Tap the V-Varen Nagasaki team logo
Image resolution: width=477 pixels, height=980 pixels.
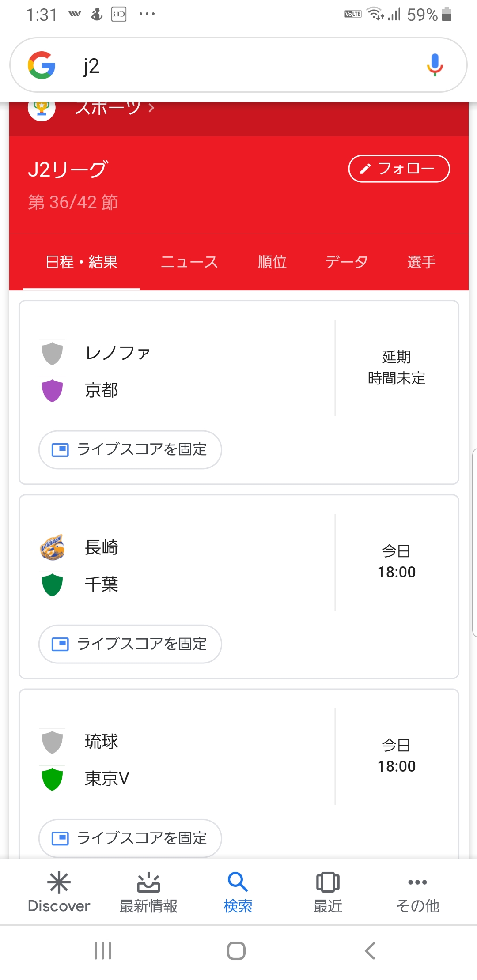click(52, 547)
